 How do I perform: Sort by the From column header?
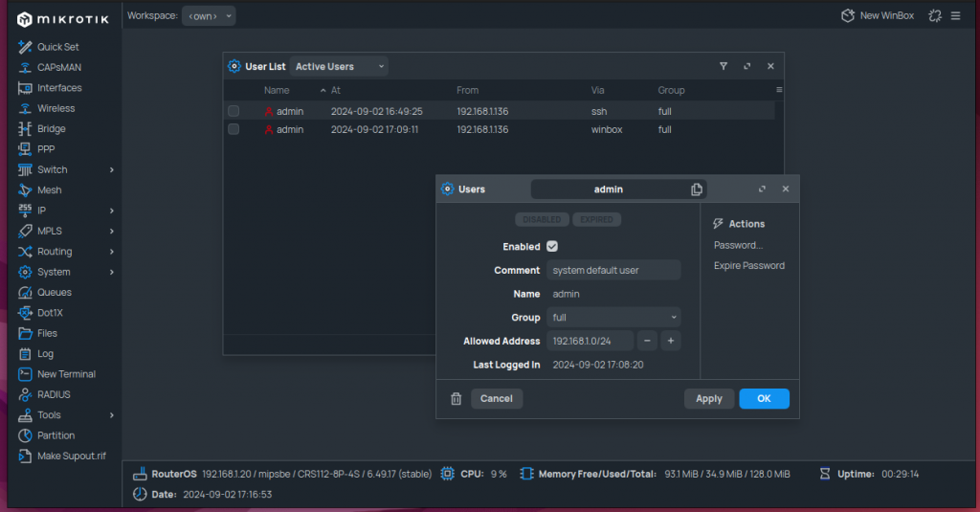pos(467,91)
